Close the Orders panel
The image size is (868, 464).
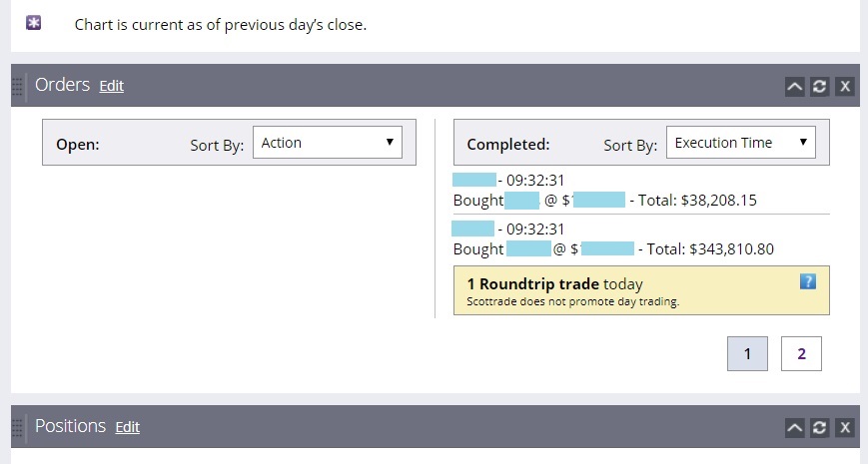click(x=845, y=87)
